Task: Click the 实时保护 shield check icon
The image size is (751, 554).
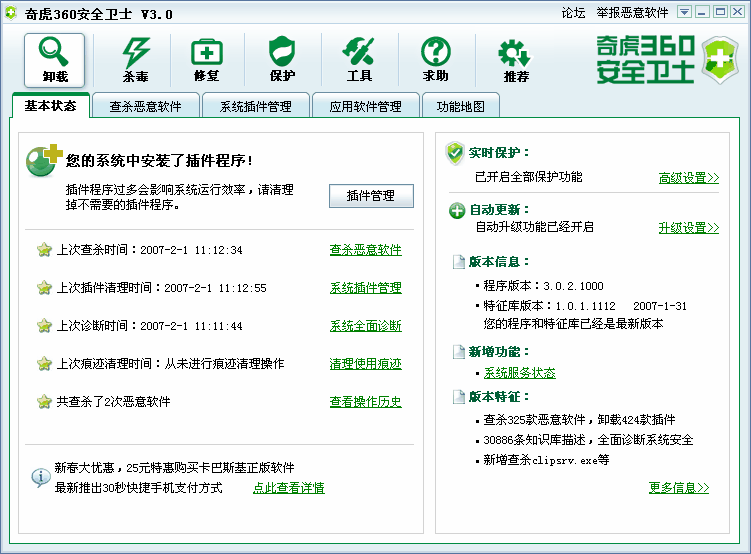Action: [455, 153]
